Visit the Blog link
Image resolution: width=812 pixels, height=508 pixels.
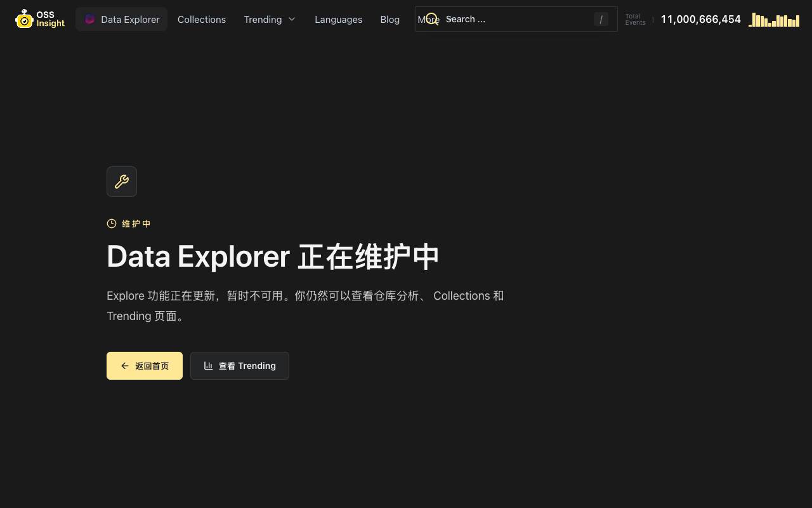point(390,19)
